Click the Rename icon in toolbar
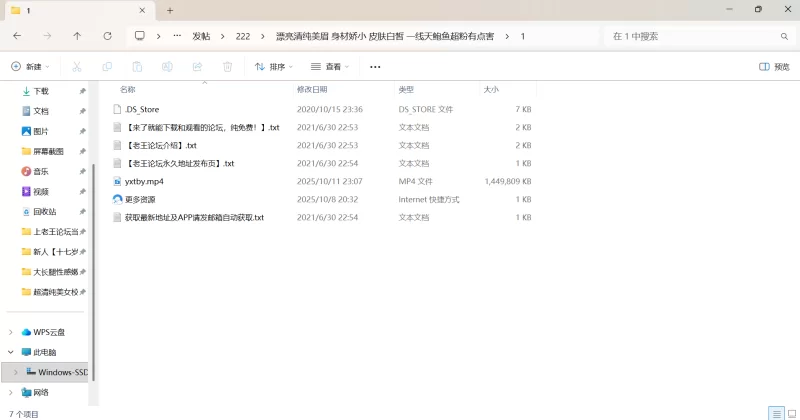 coord(167,67)
